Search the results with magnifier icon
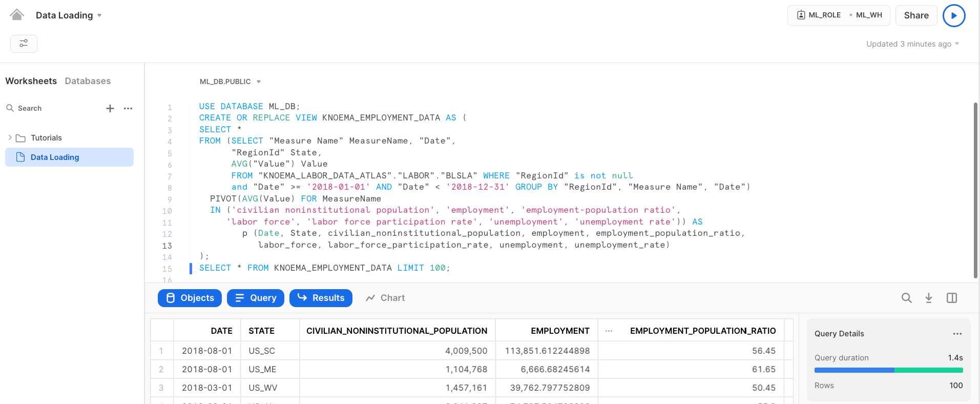Viewport: 980px width, 404px height. point(906,298)
